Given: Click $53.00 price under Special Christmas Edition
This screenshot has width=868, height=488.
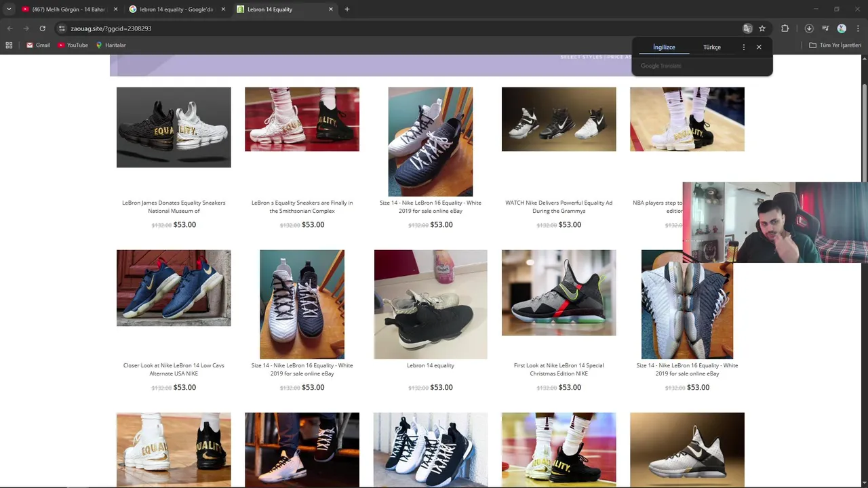Looking at the screenshot, I should click(x=570, y=388).
